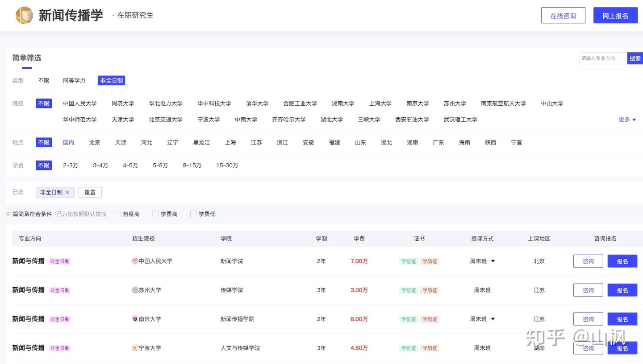Filter by school 北京交通大学
Viewport: 643px width, 364px height.
[166, 120]
